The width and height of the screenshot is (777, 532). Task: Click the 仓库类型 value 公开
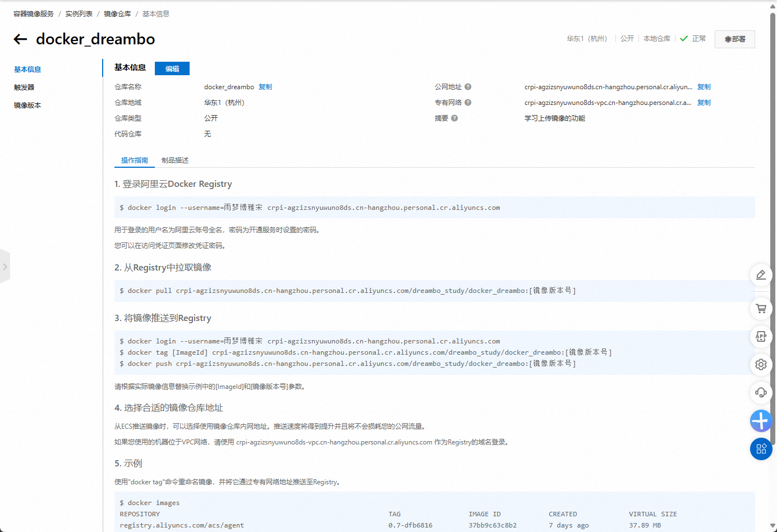point(211,118)
